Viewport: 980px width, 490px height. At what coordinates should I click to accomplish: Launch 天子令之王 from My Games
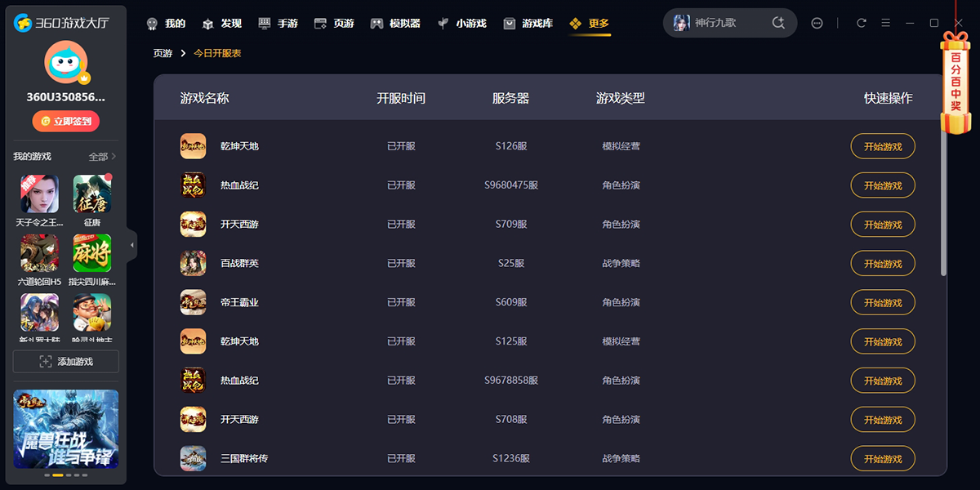point(39,194)
